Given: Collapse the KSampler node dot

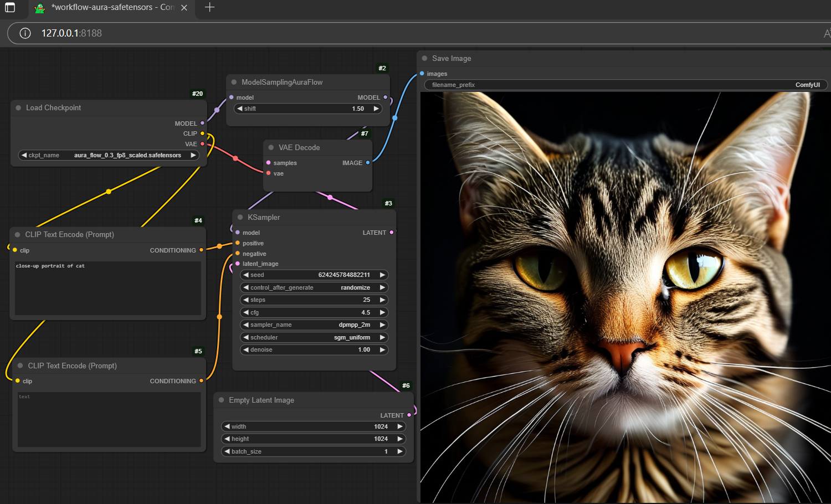Looking at the screenshot, I should (x=240, y=217).
